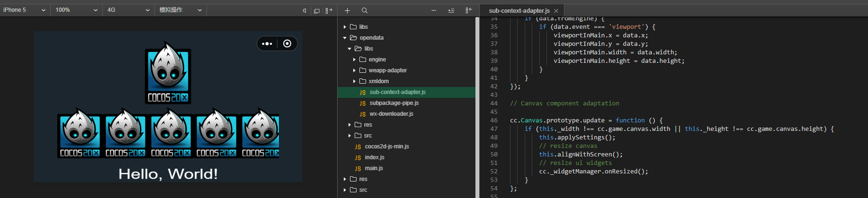The width and height of the screenshot is (868, 198).
Task: Close the sub-context-adapter.js tab
Action: coord(556,10)
